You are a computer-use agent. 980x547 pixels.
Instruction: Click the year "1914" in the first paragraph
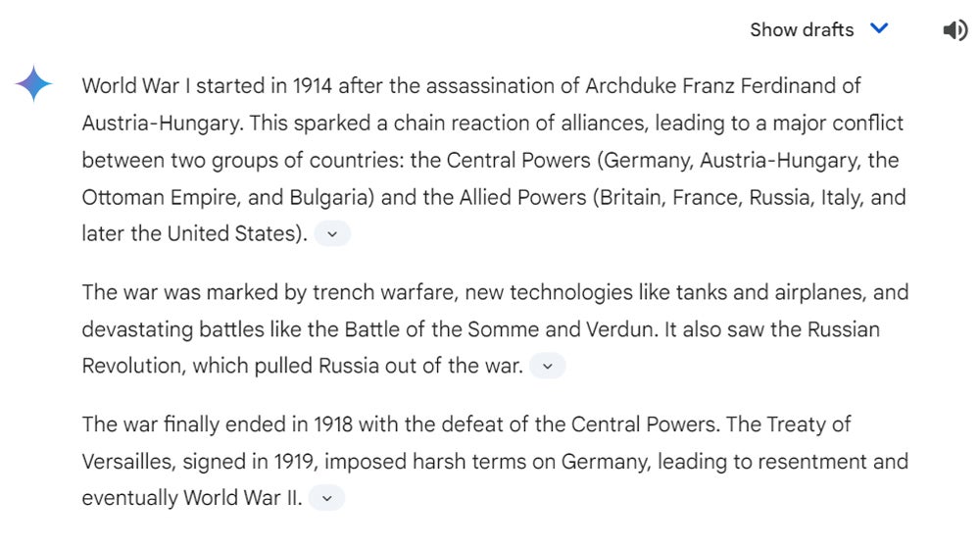pos(313,85)
